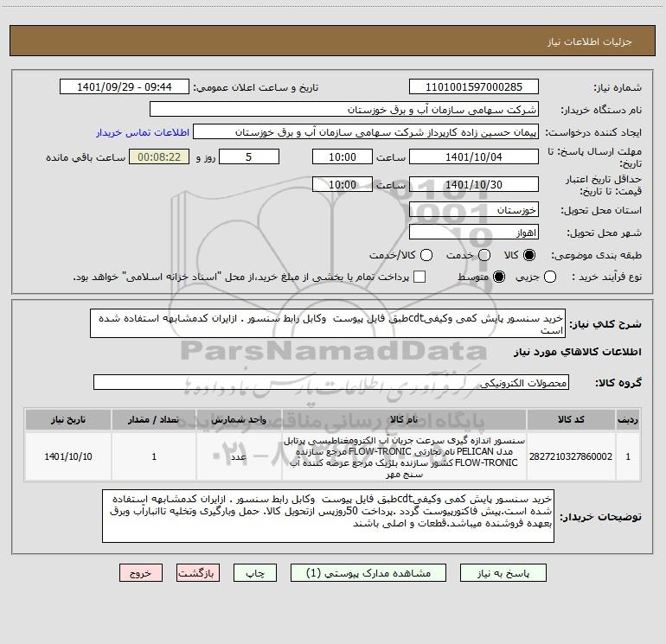Click the ایجاد کننده درخواست field
666x644 pixels.
click(366, 131)
